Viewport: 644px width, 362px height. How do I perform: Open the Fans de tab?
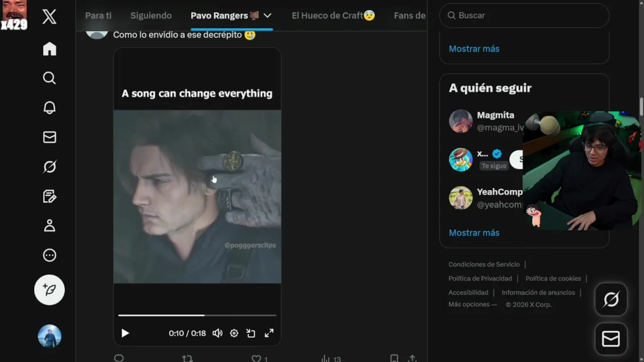(x=410, y=16)
